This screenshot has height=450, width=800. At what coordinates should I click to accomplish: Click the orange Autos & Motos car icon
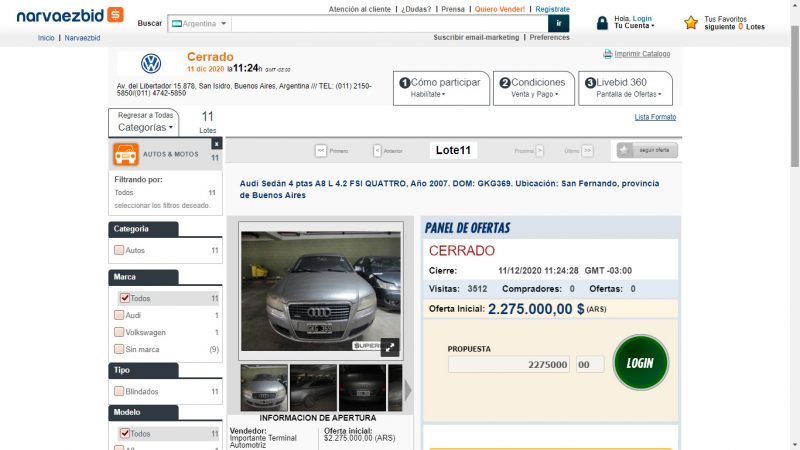click(125, 155)
